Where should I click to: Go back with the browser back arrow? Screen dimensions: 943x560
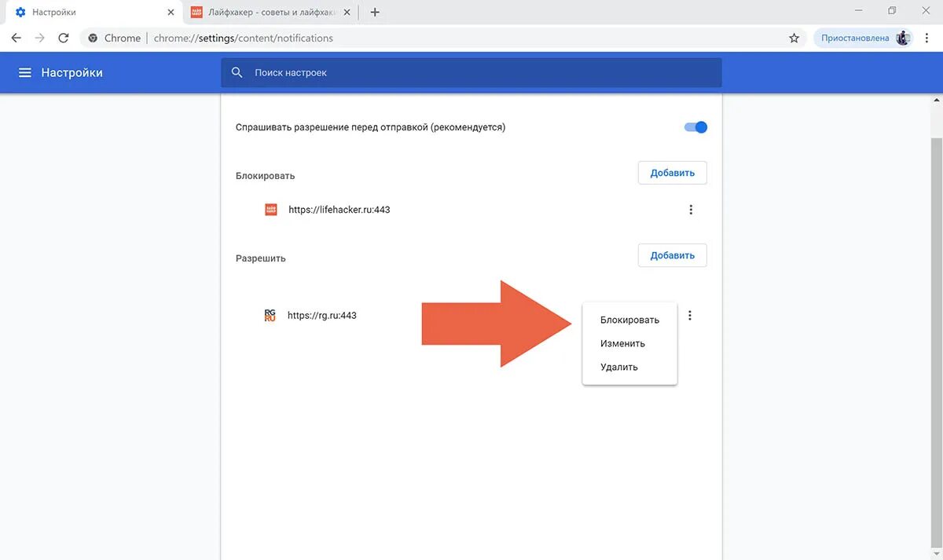[17, 38]
